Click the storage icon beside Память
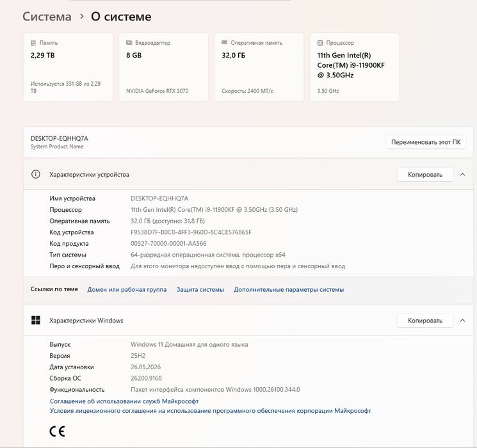Screen dimensions: 477x448 coord(33,43)
